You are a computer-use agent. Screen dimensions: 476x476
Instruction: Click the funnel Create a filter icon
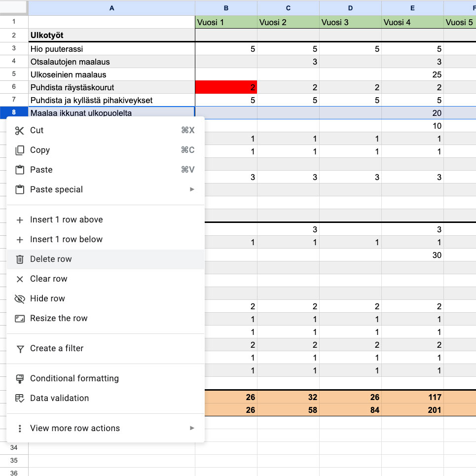[x=20, y=349]
